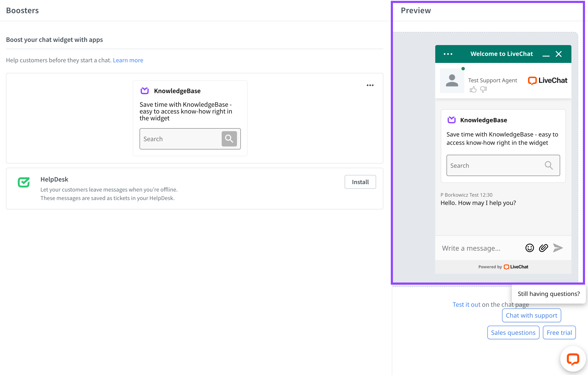Open the KnowledgeBase card three-dots menu
This screenshot has width=588, height=375.
point(370,85)
